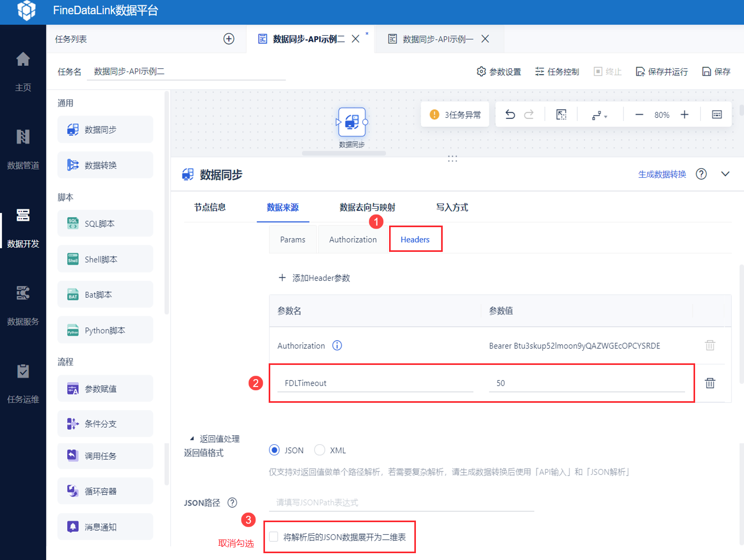744x560 pixels.
Task: Click the FDLTimeout parameter name field
Action: click(375, 383)
